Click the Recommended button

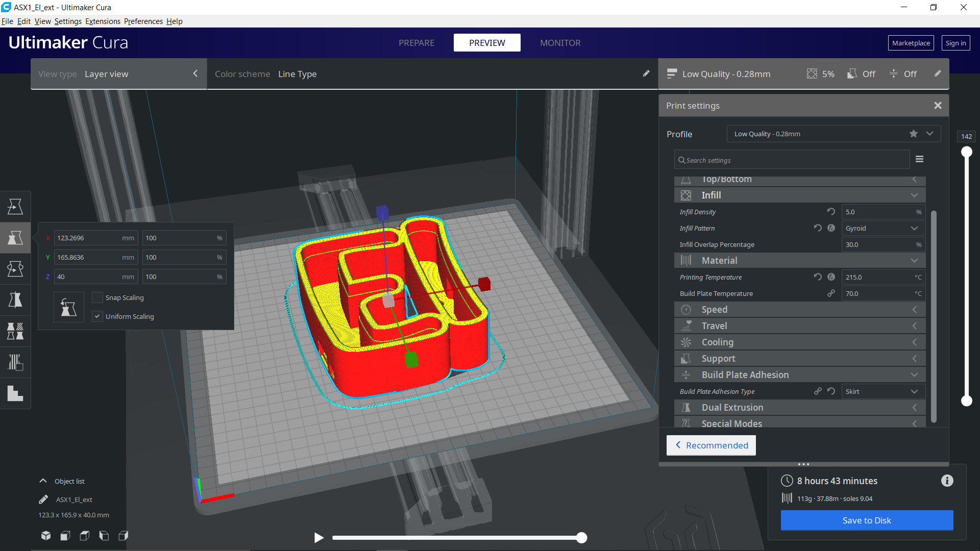[711, 445]
